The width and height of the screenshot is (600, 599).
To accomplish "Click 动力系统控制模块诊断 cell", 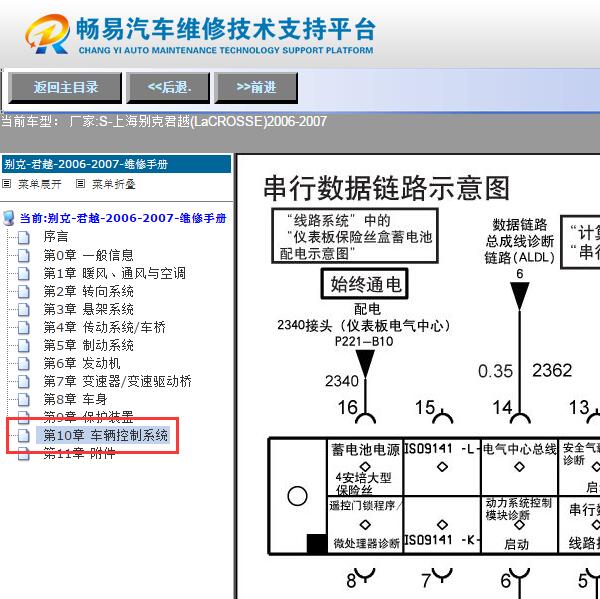I will [519, 526].
